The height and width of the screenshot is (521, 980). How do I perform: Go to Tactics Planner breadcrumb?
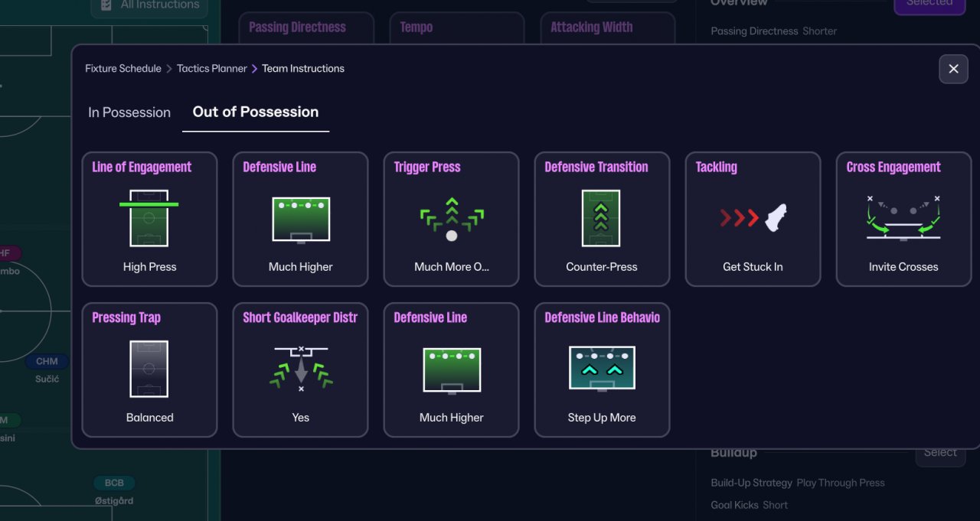click(x=212, y=68)
